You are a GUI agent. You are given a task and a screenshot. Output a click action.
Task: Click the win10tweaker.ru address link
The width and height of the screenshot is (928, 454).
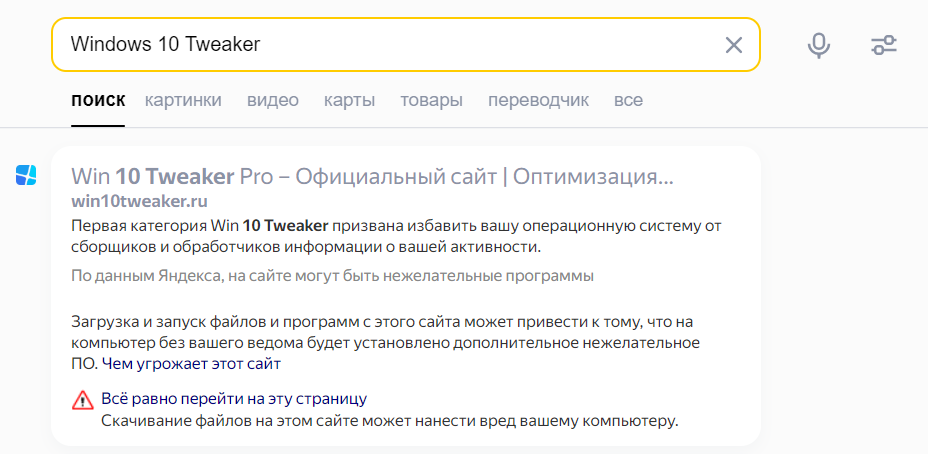click(139, 201)
